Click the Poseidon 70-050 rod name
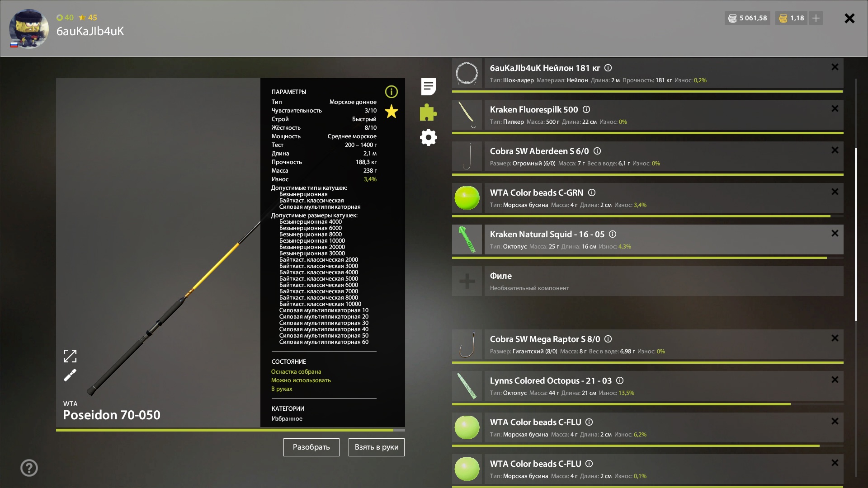This screenshot has height=488, width=868. [x=112, y=415]
